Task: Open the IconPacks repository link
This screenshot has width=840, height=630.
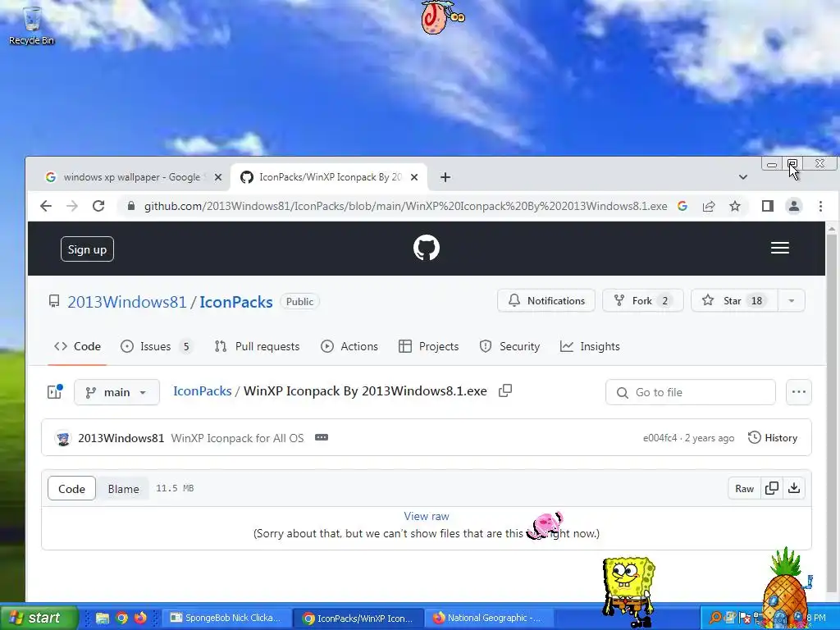Action: (x=236, y=302)
